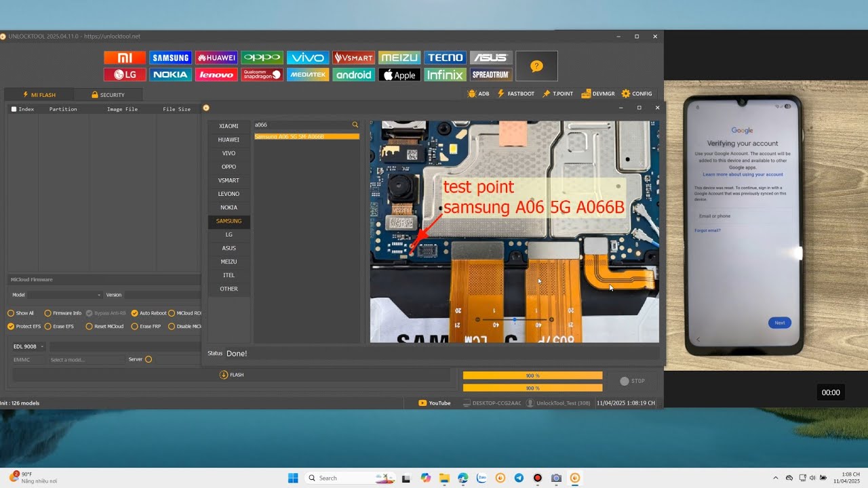Image resolution: width=868 pixels, height=488 pixels.
Task: Select the Infinix brand logo
Action: (x=445, y=75)
